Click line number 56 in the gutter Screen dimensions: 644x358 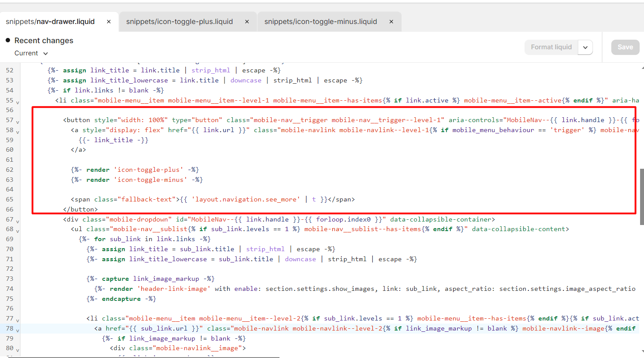click(10, 110)
